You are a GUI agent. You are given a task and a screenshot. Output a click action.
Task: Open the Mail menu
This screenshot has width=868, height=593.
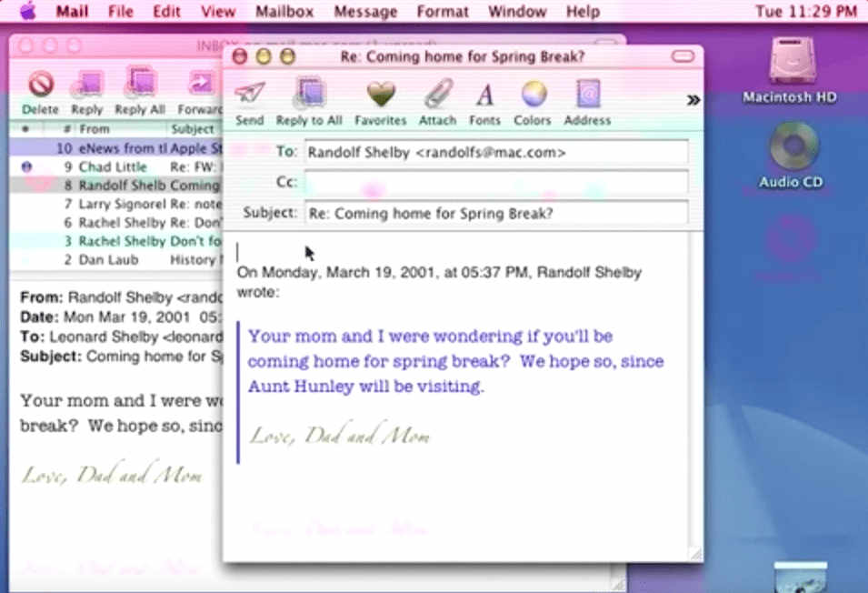tap(72, 12)
